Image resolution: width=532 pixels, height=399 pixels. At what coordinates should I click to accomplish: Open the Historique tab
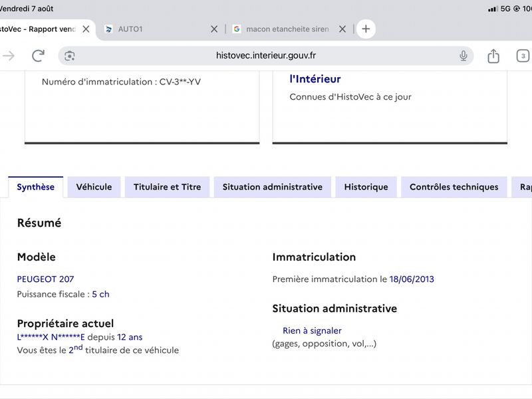tap(366, 187)
